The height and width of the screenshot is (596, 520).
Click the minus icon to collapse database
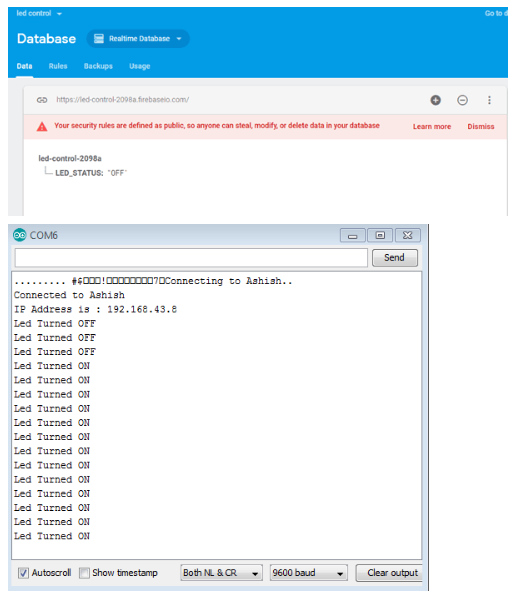[x=462, y=100]
